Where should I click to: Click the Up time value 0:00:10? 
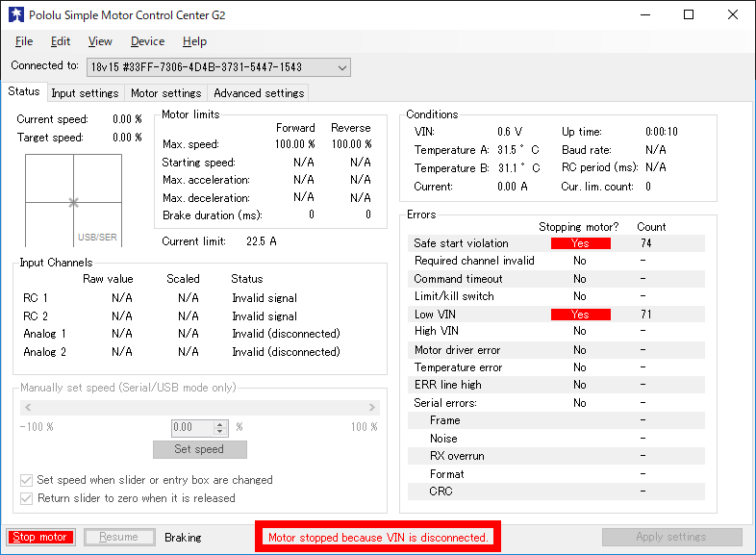pyautogui.click(x=662, y=132)
